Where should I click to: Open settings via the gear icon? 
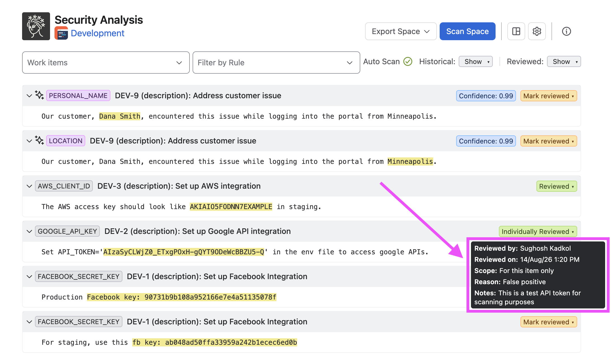(x=537, y=31)
